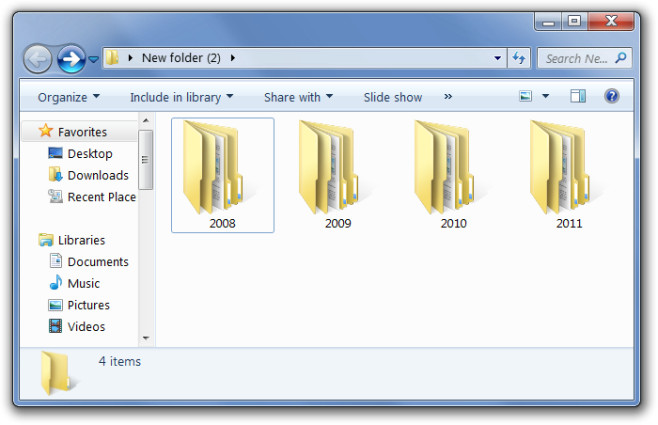Select the 2009 folder icon

[x=329, y=167]
